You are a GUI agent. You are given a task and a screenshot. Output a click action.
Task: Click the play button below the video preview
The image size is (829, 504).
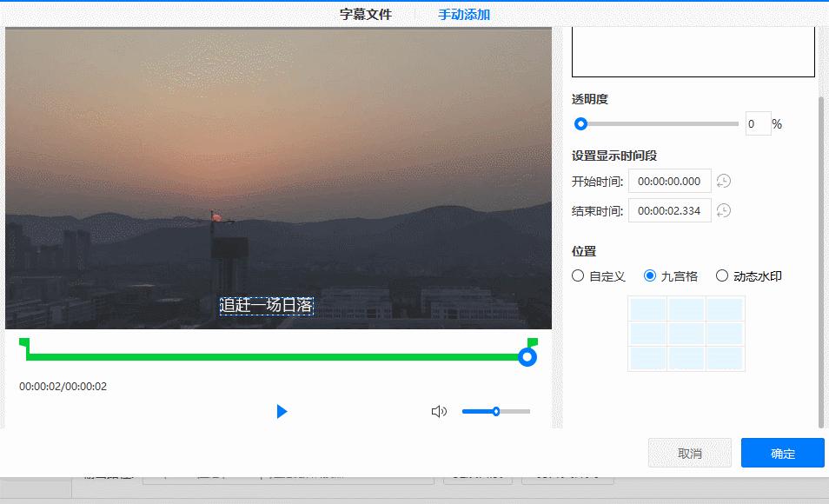click(282, 411)
